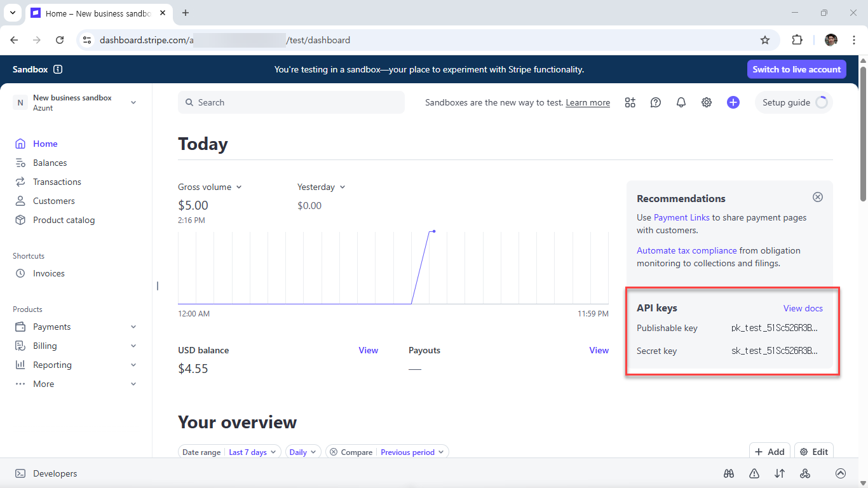The height and width of the screenshot is (488, 868).
Task: Open the Setup guide progress button
Action: 794,102
